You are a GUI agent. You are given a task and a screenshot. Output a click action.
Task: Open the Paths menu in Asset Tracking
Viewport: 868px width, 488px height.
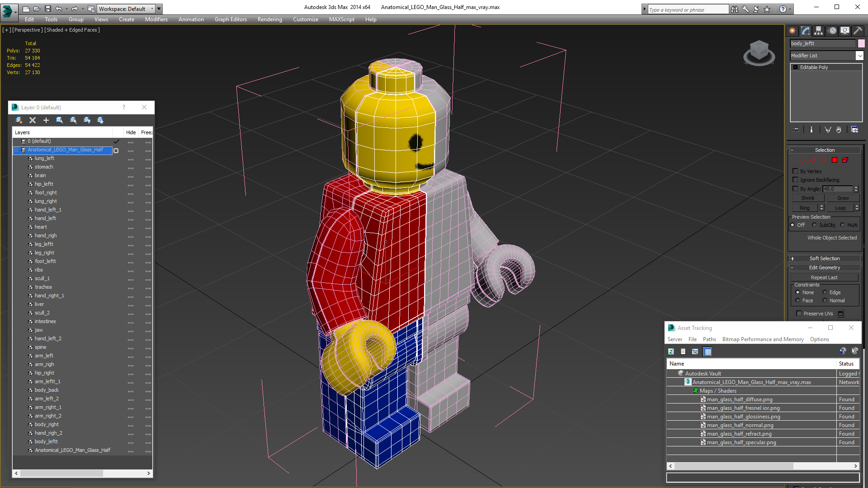(x=709, y=339)
